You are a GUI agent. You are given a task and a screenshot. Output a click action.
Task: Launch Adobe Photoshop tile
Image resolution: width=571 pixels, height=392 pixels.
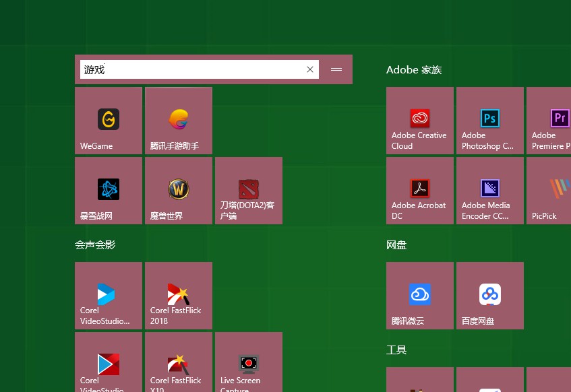pyautogui.click(x=490, y=121)
